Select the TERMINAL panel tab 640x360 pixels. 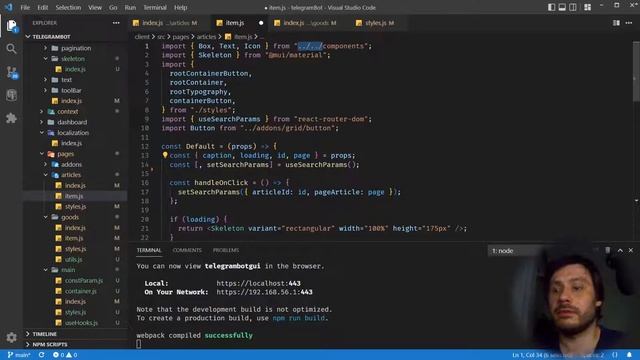pyautogui.click(x=149, y=250)
